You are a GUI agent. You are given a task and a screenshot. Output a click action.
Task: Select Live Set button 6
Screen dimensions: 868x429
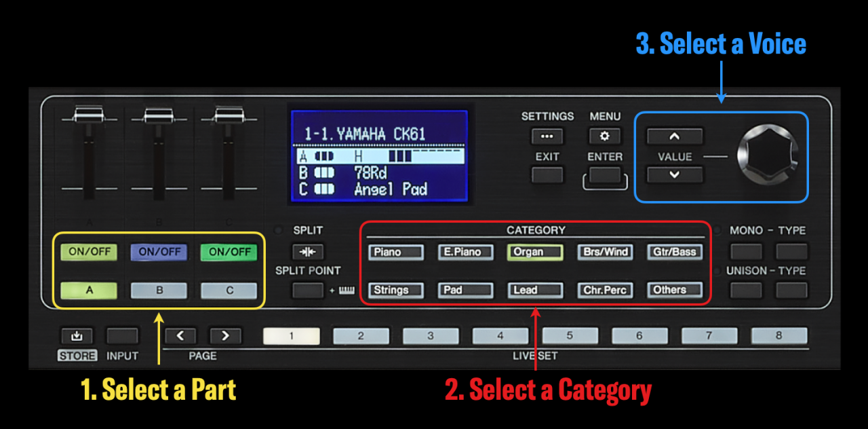pos(640,335)
